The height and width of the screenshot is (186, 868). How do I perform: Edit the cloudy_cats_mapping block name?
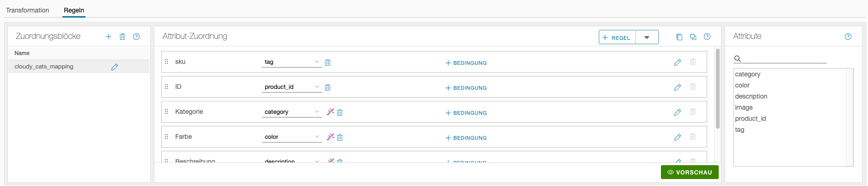point(115,67)
